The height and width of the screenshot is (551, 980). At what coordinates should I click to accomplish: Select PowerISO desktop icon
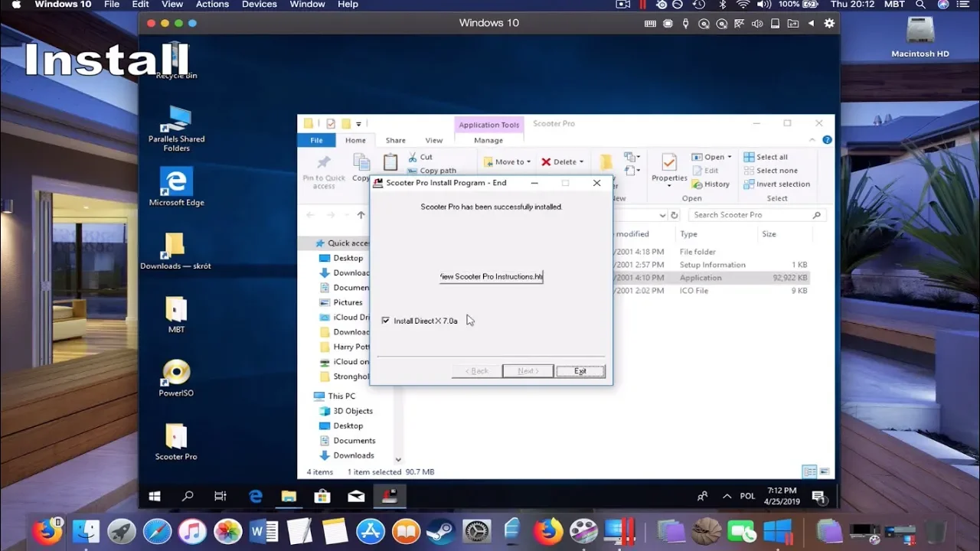coord(176,377)
